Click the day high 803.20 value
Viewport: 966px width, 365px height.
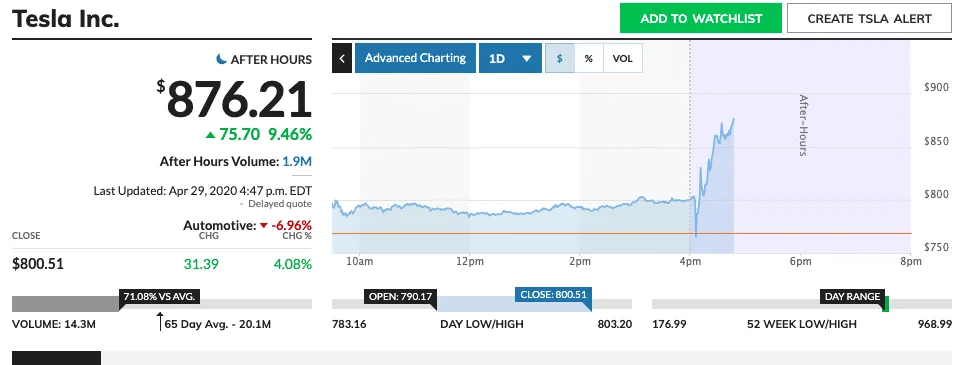(615, 324)
